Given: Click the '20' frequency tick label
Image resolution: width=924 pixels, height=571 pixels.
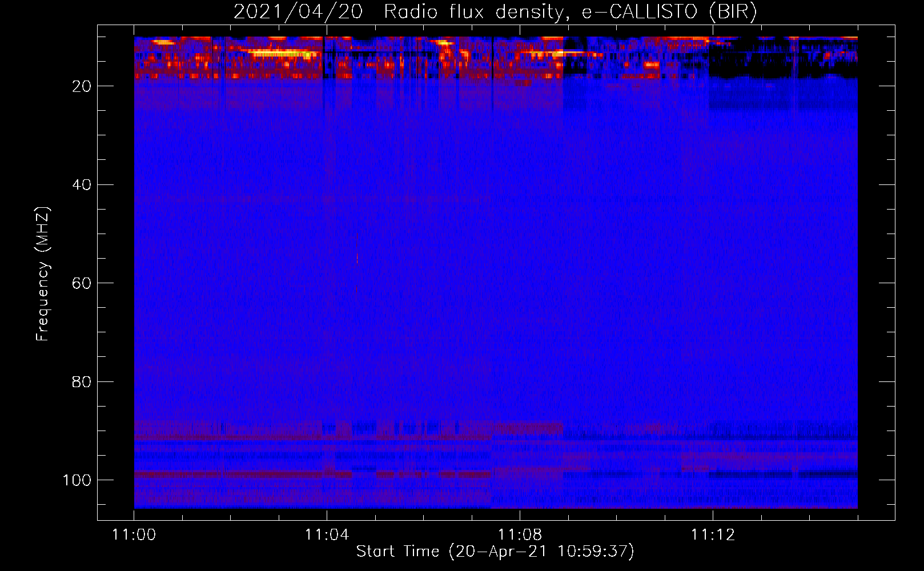Looking at the screenshot, I should click(x=82, y=86).
